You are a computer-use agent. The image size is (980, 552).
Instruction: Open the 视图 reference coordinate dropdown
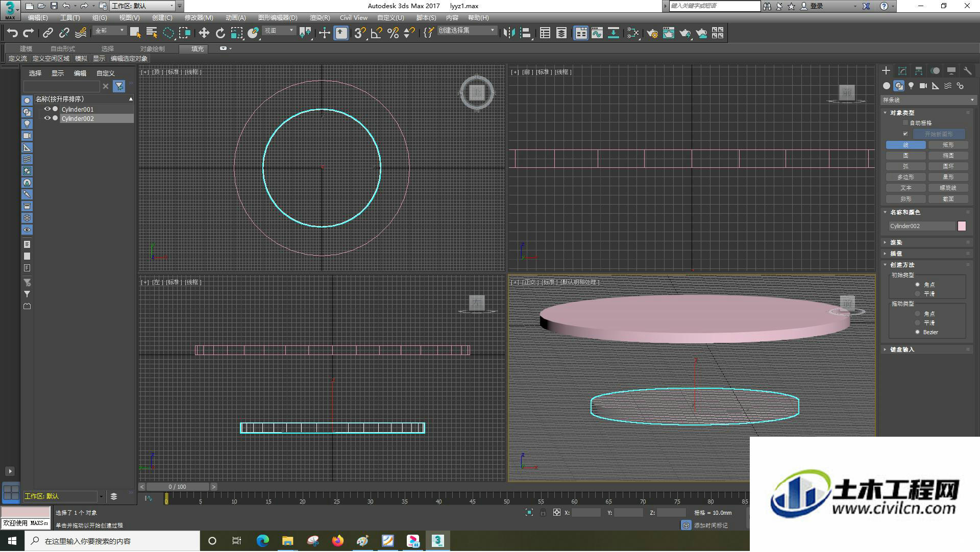pyautogui.click(x=279, y=31)
